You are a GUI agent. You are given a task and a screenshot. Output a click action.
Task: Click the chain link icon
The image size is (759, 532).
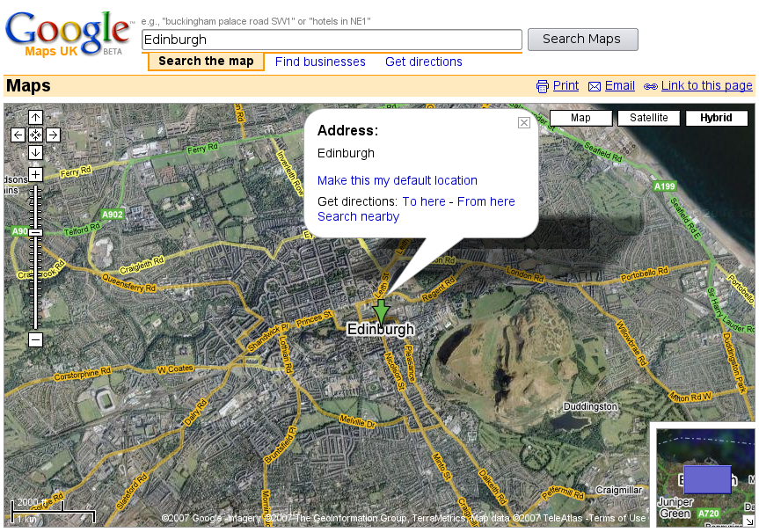[x=650, y=87]
